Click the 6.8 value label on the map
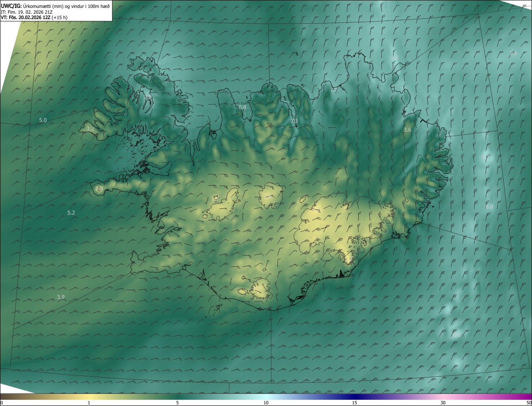The image size is (532, 406). (x=242, y=107)
